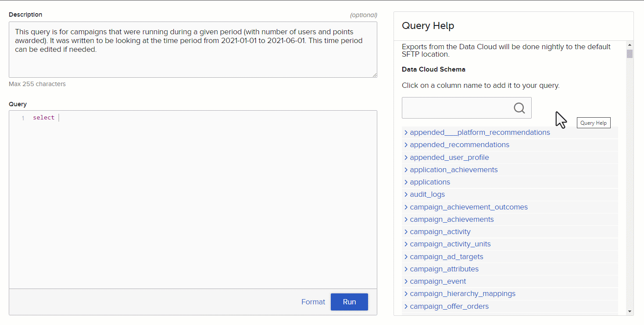Image resolution: width=644 pixels, height=325 pixels.
Task: Click the Query Help scroll down arrow
Action: tap(630, 311)
